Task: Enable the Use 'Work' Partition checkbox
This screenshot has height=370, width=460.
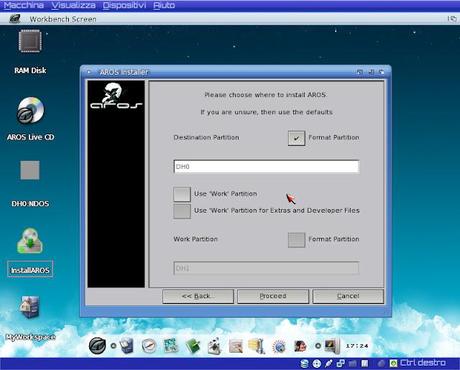Action: 182,194
